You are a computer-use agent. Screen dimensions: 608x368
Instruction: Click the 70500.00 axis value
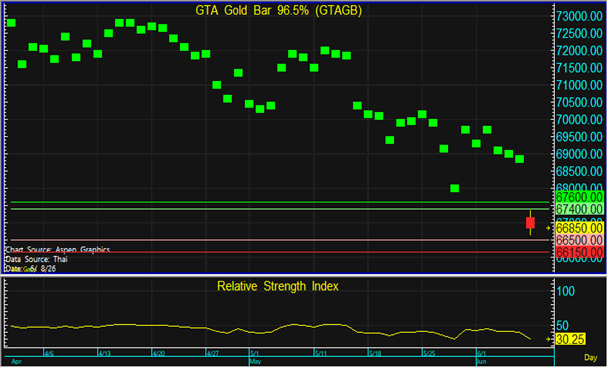[x=579, y=103]
